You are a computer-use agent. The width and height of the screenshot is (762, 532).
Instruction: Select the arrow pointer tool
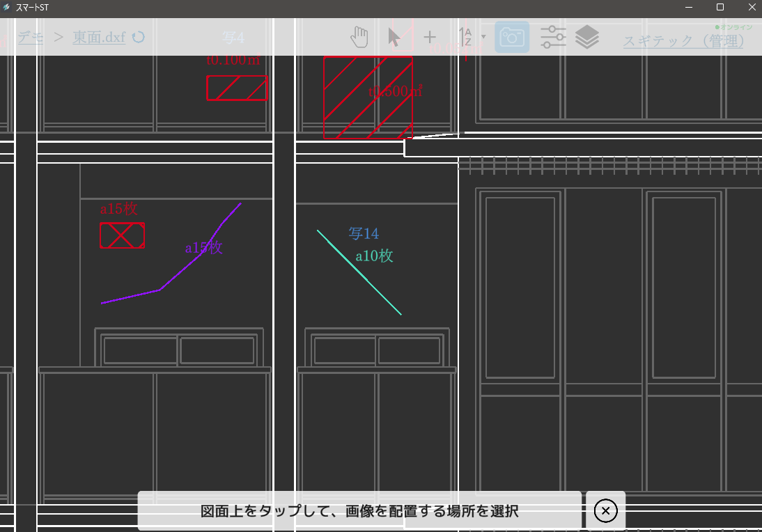pyautogui.click(x=394, y=37)
